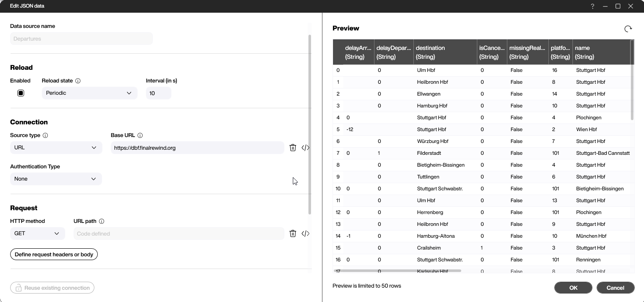Click the Tuttlingen destination cell
This screenshot has height=302, width=644.
coord(428,177)
